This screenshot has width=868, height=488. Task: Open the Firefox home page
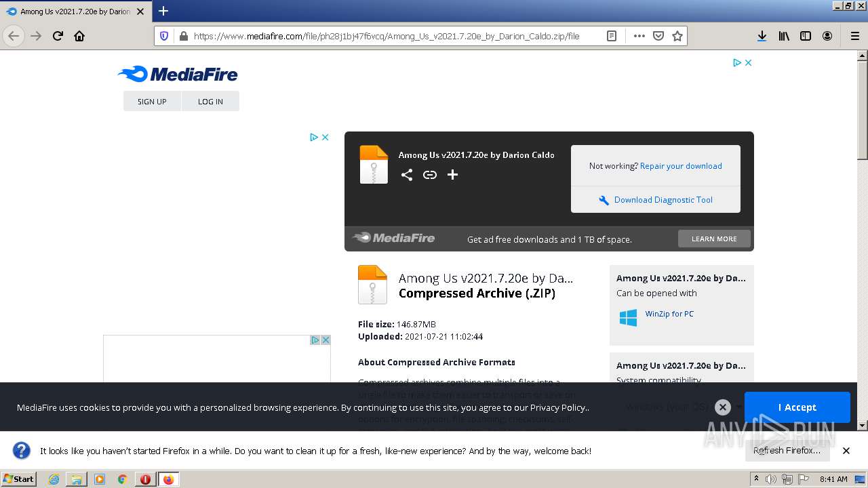tap(79, 36)
